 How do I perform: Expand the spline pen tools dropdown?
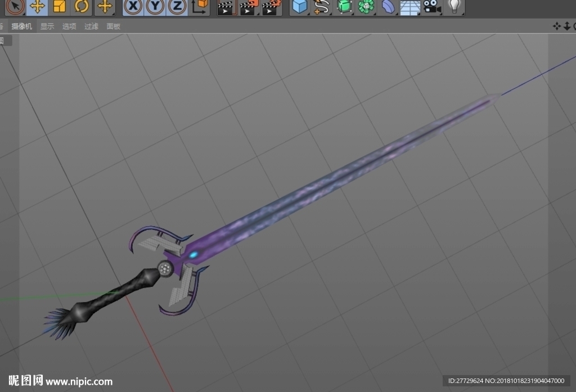(x=322, y=6)
